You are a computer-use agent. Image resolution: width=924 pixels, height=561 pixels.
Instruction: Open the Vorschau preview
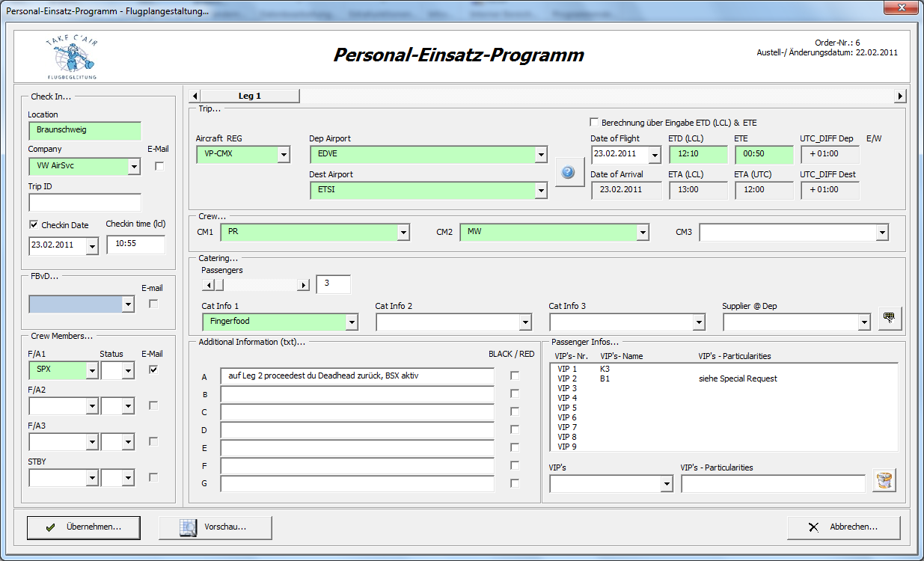215,527
